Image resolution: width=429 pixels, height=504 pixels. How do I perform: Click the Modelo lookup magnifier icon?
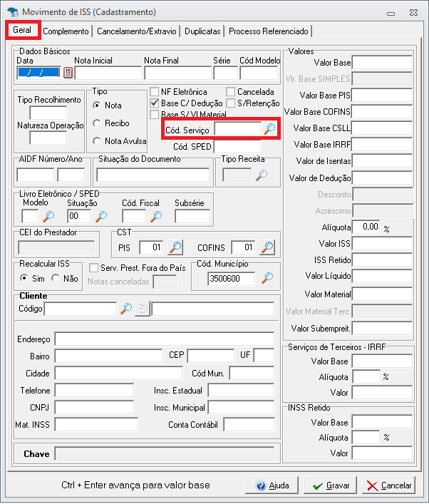click(48, 216)
